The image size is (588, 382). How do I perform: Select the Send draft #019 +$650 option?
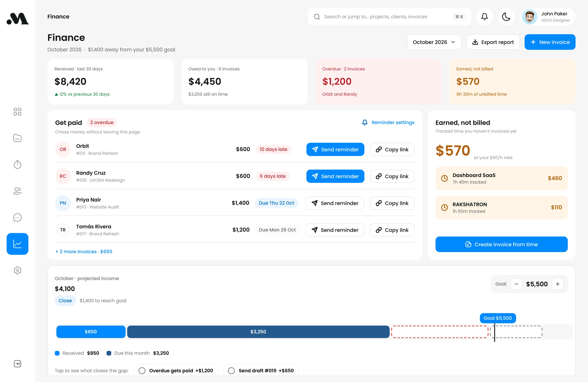(261, 371)
